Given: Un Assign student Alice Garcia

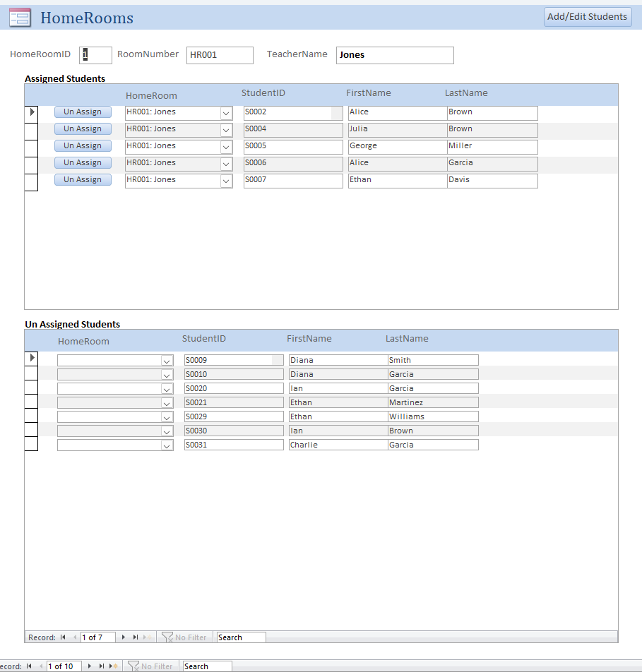Looking at the screenshot, I should (x=83, y=163).
